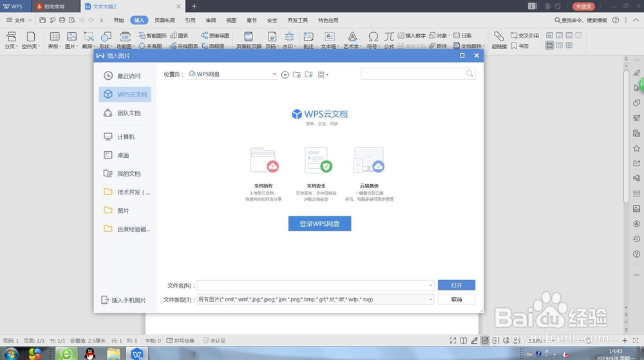Switch to the 审阅 tab
This screenshot has height=360, width=644.
coord(211,20)
